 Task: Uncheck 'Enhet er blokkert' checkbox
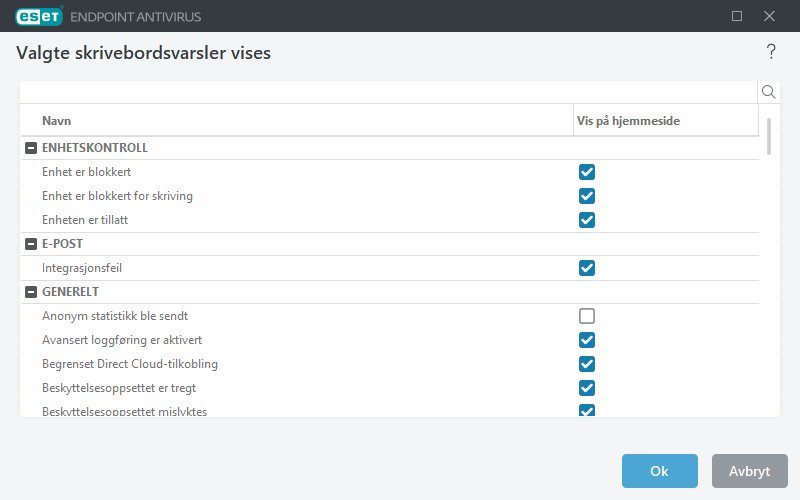tap(587, 172)
